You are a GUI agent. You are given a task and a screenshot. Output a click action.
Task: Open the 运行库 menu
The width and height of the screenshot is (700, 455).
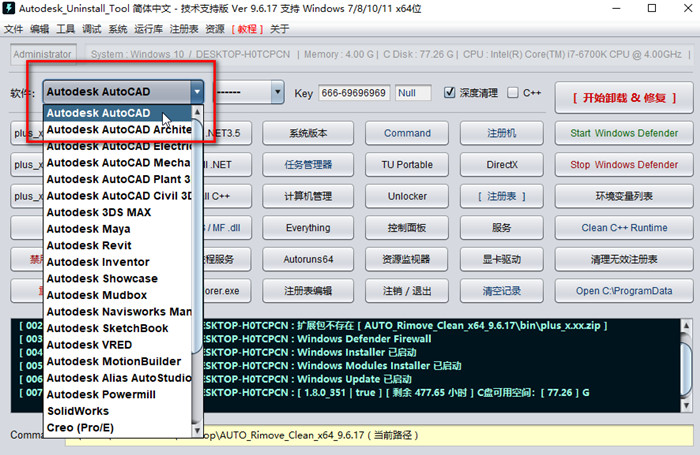(x=148, y=29)
